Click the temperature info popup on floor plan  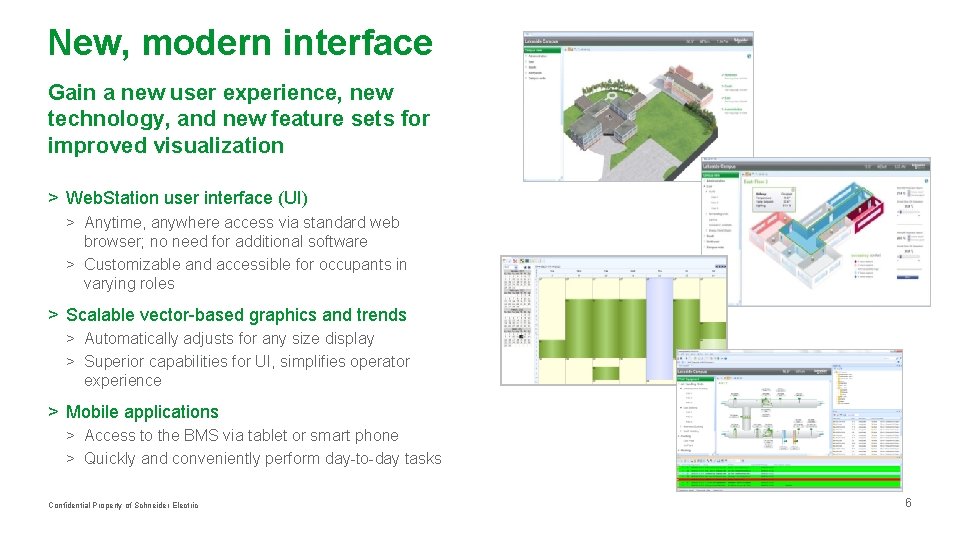point(774,200)
